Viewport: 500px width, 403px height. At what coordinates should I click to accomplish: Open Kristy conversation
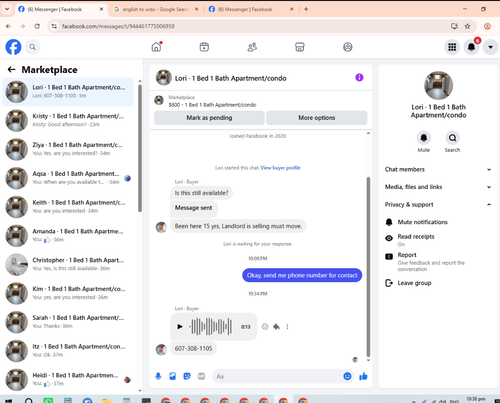click(68, 120)
